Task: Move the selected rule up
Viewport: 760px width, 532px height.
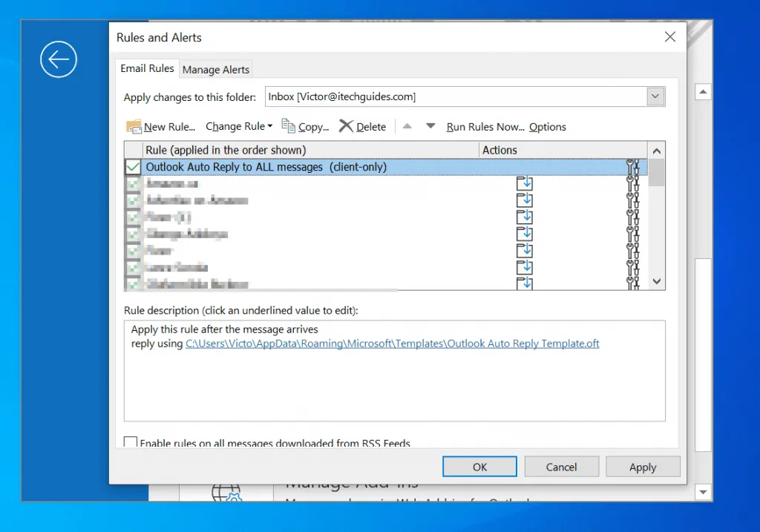Action: pyautogui.click(x=407, y=126)
